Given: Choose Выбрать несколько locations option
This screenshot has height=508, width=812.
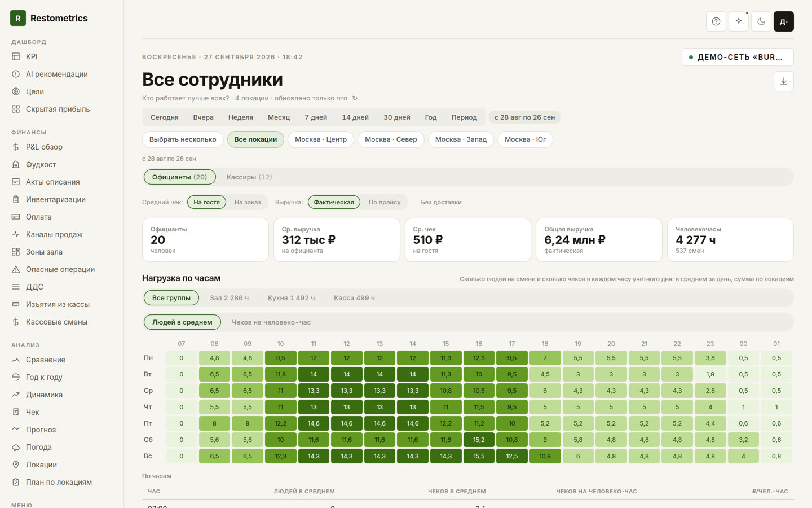Looking at the screenshot, I should click(183, 139).
